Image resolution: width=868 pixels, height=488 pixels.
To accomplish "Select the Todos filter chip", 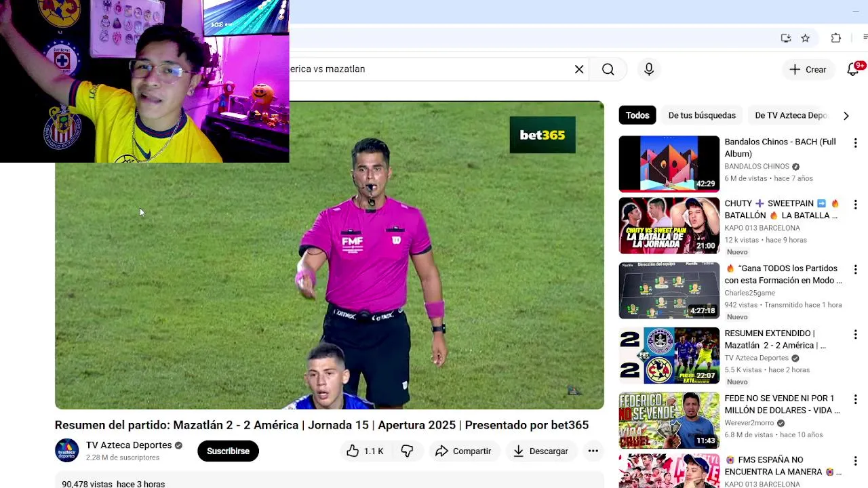I will pos(637,115).
